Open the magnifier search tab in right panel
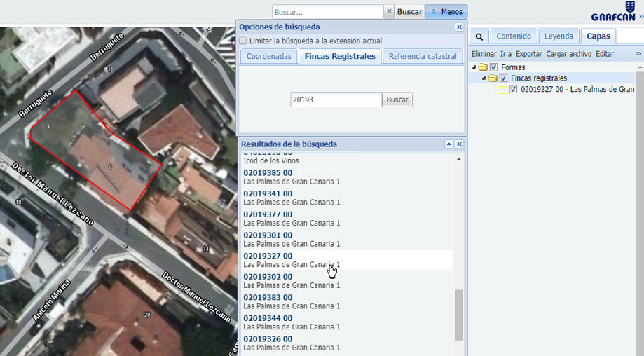This screenshot has width=644, height=356. [479, 36]
